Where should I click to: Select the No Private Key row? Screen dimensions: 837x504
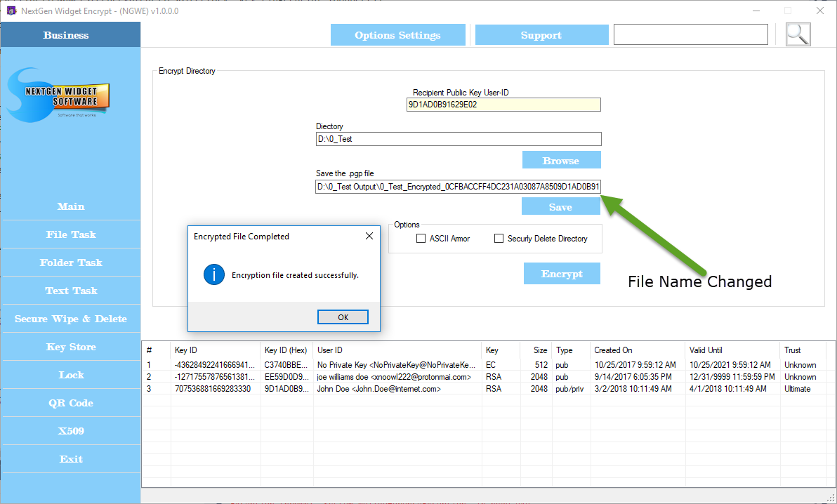click(485, 364)
